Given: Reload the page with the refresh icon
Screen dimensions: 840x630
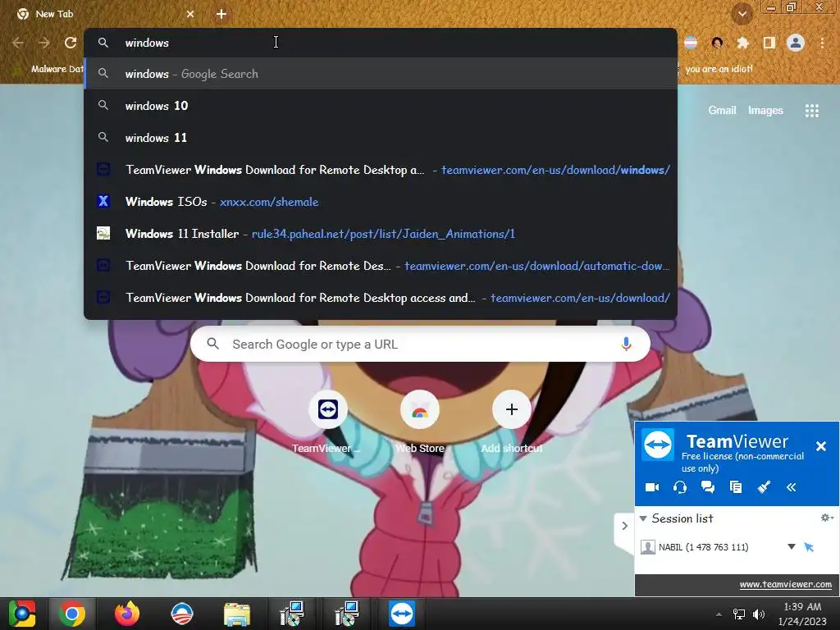Looking at the screenshot, I should pos(71,43).
